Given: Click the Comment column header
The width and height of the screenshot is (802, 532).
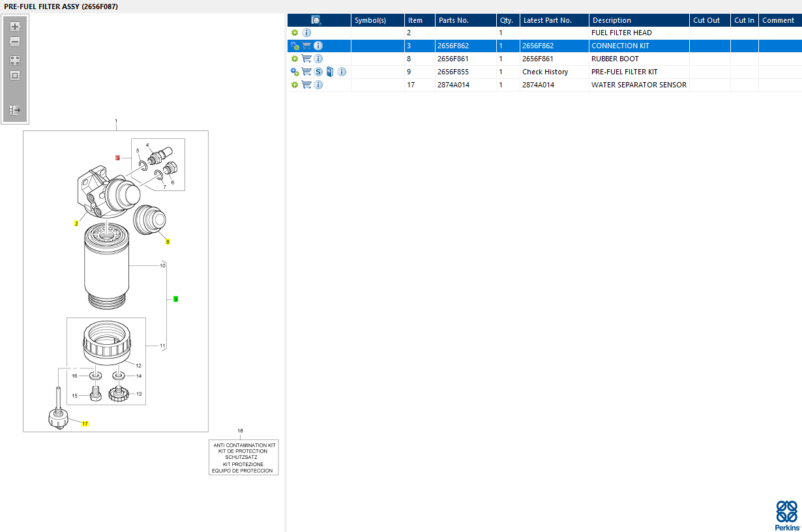Looking at the screenshot, I should (780, 20).
